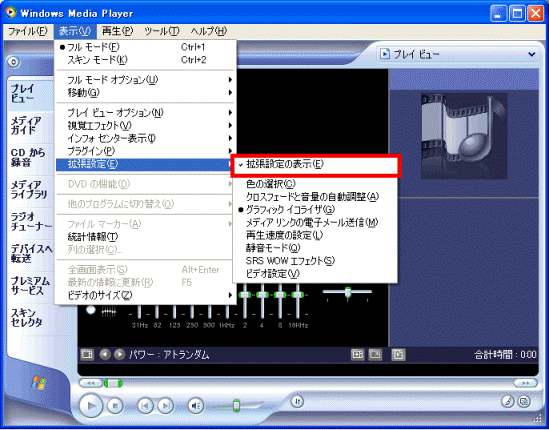Expand ビデオのサイズ(Z) submenu
Viewport: 549px width, 430px height.
tap(145, 295)
